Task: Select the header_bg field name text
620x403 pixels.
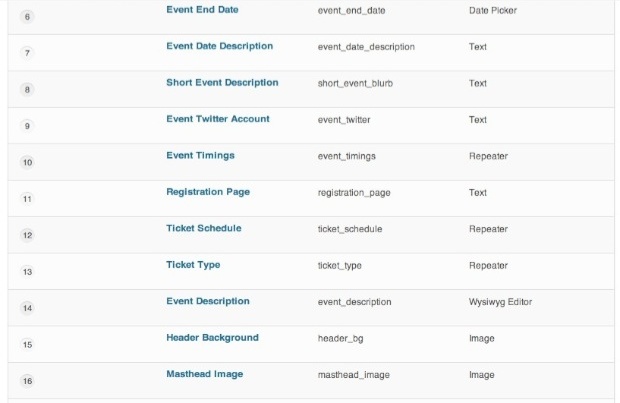Action: [340, 339]
